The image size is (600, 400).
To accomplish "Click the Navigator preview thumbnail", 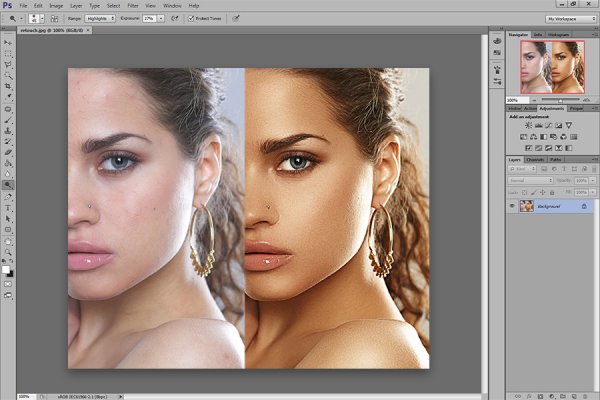I will pos(552,67).
